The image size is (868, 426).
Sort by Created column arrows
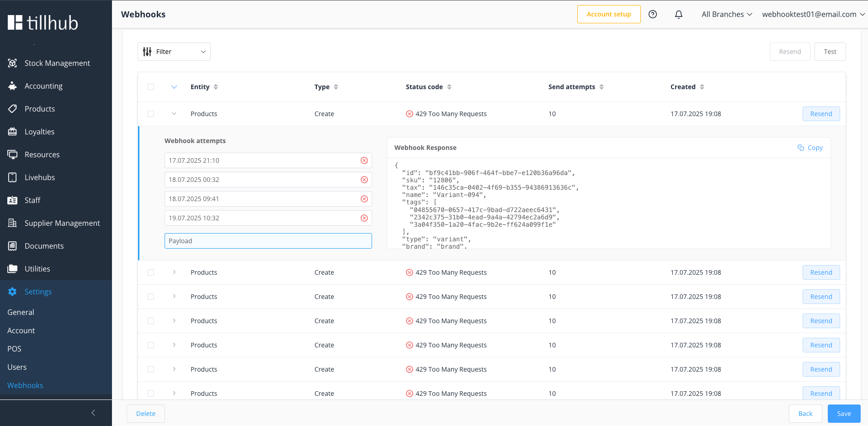[x=702, y=87]
